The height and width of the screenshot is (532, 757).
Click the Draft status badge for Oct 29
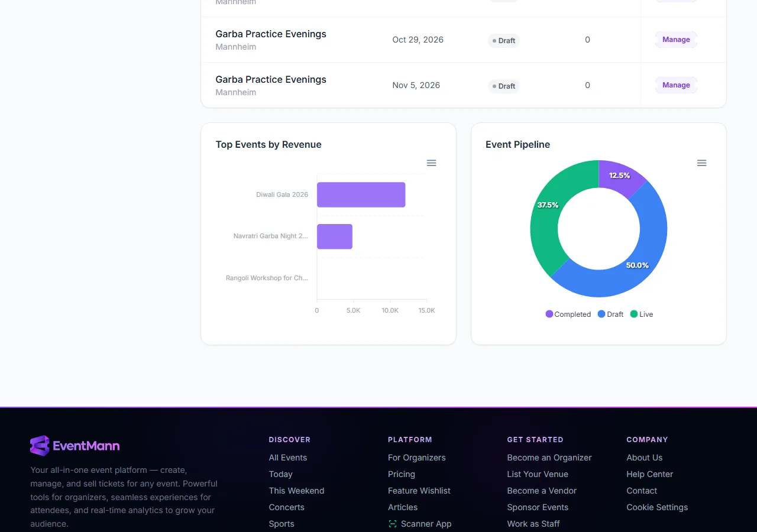(x=504, y=41)
